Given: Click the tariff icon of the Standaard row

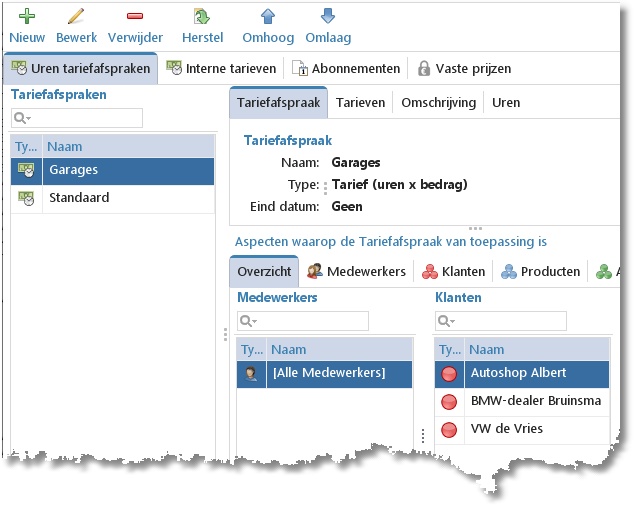Looking at the screenshot, I should click(x=26, y=198).
